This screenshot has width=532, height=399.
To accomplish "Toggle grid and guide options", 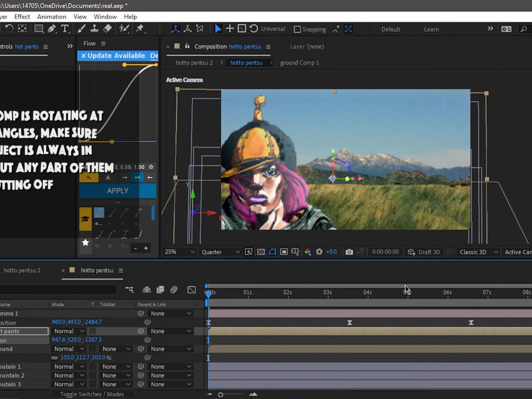I will point(295,252).
